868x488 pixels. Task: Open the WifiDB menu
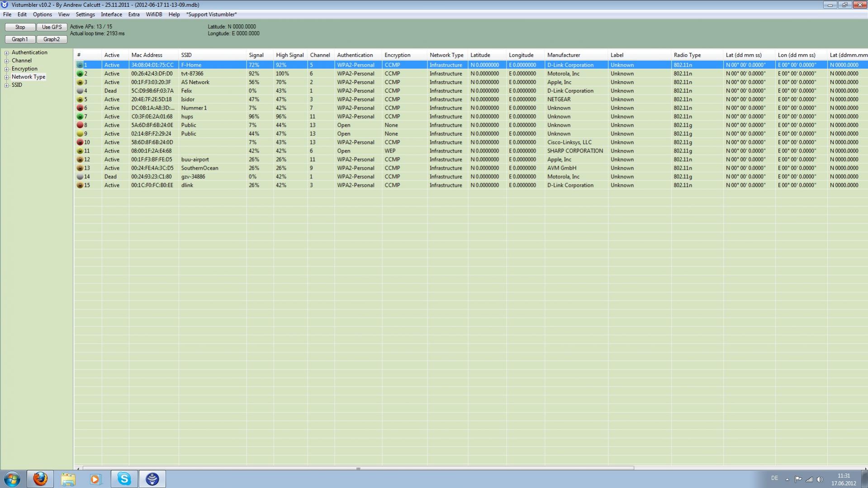click(154, 14)
